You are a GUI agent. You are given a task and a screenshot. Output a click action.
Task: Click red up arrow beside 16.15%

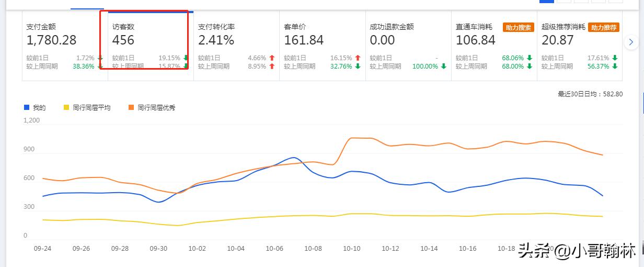(x=358, y=58)
